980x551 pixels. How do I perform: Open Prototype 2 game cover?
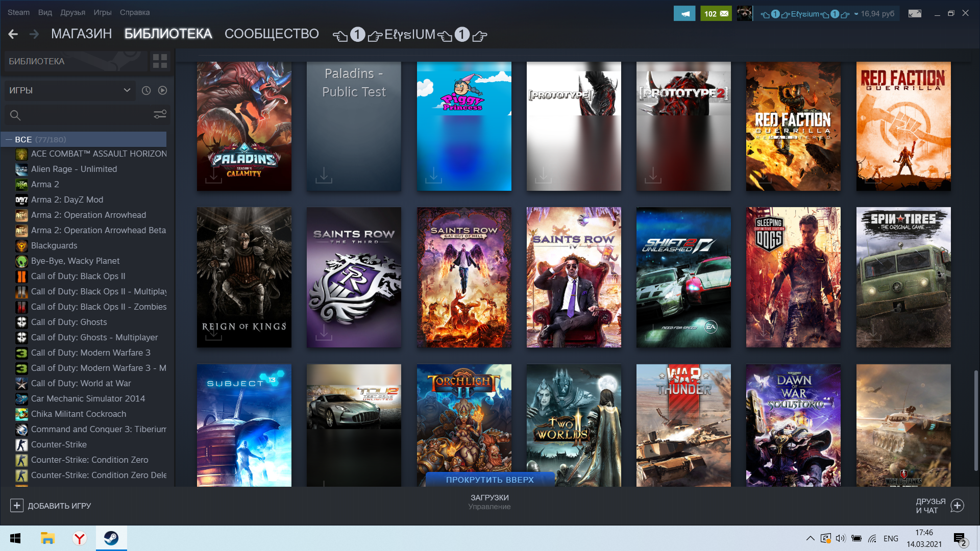pos(683,127)
